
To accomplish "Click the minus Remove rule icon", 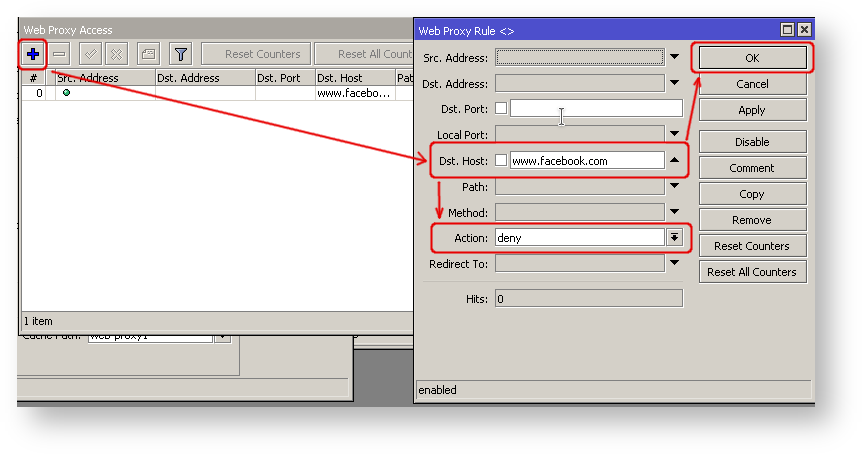I will coord(60,54).
